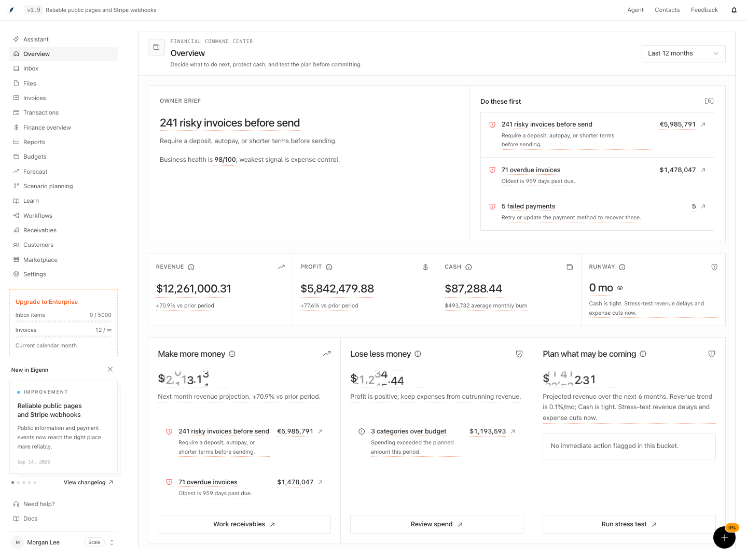747x560 pixels.
Task: Close the New in Eigenn panel
Action: 110,370
